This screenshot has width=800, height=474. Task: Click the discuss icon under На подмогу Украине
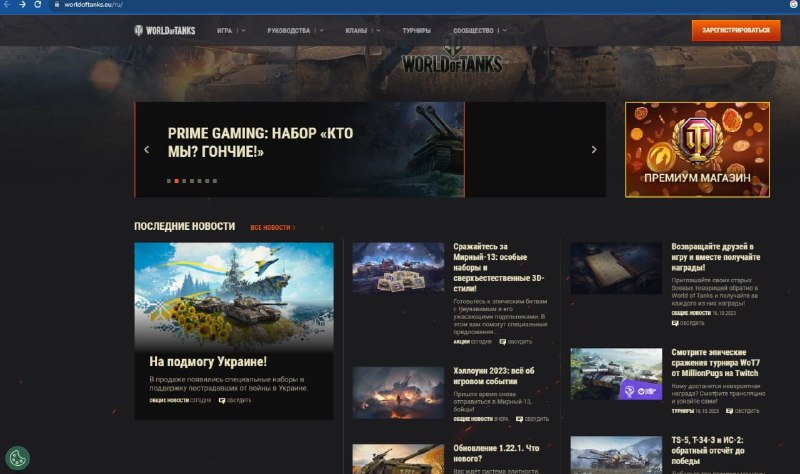[x=222, y=401]
